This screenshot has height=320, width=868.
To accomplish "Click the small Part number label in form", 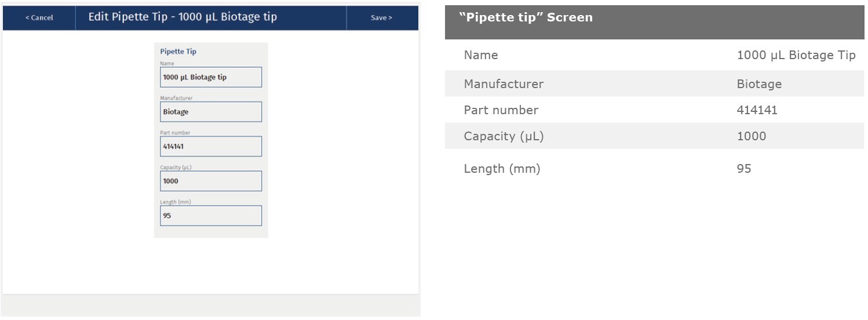I will coord(175,133).
